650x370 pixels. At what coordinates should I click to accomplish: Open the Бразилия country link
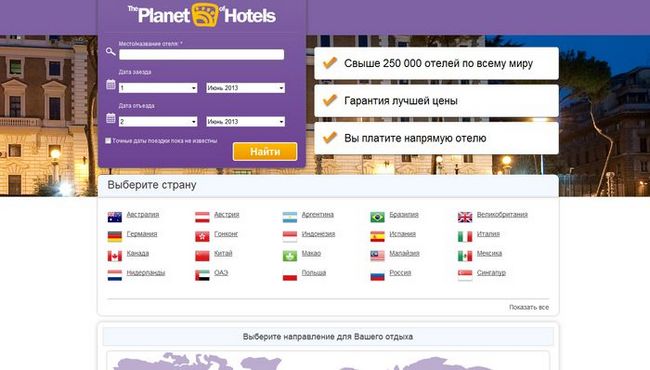[x=404, y=215]
